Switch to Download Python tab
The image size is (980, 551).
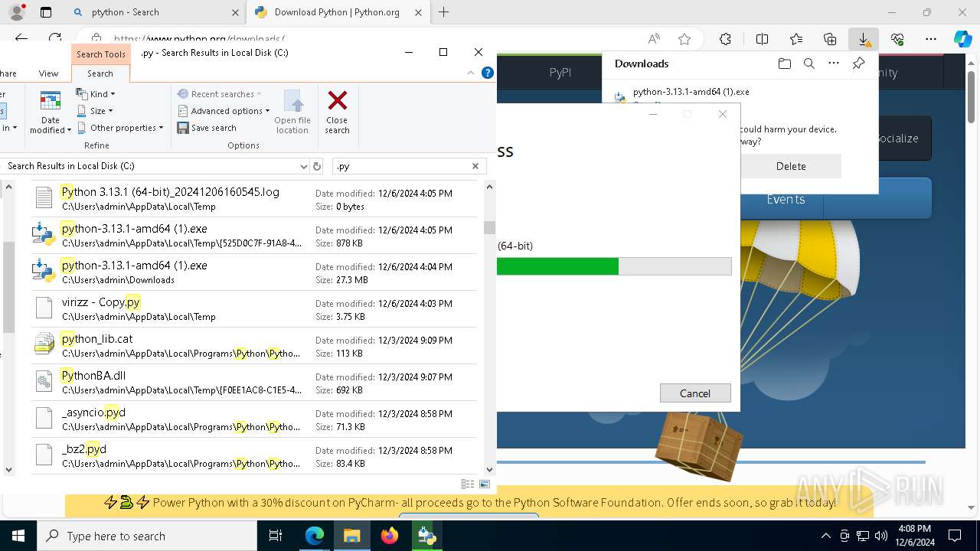[338, 12]
